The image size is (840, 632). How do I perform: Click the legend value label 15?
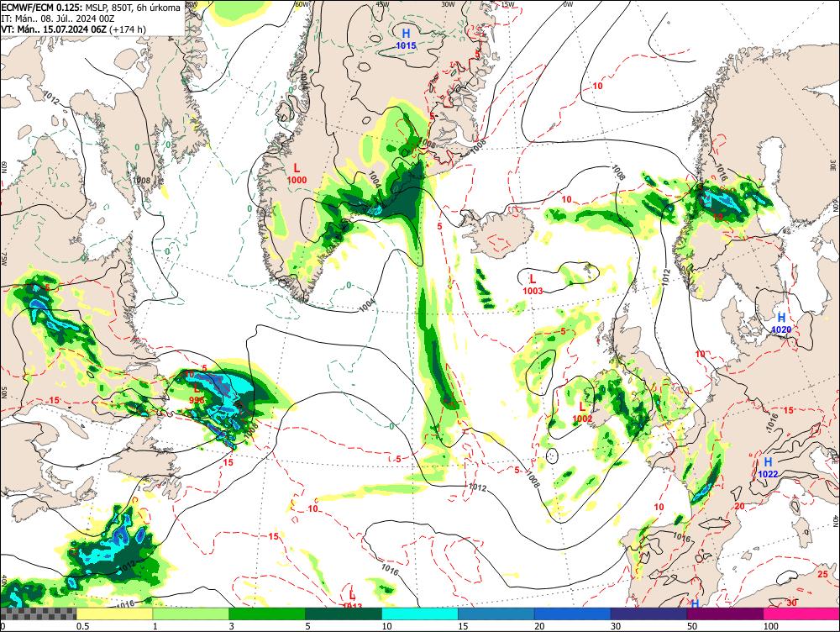click(x=463, y=626)
